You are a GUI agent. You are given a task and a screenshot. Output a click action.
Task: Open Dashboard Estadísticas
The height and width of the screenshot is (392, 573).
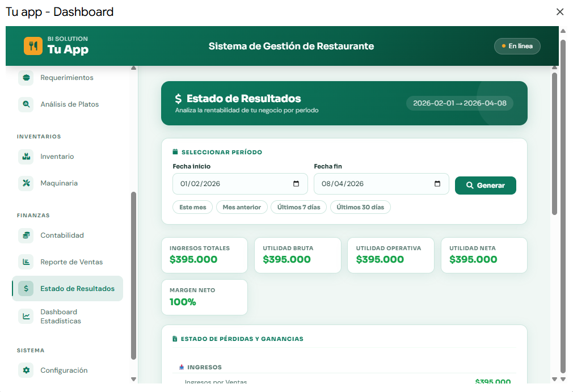pos(68,317)
